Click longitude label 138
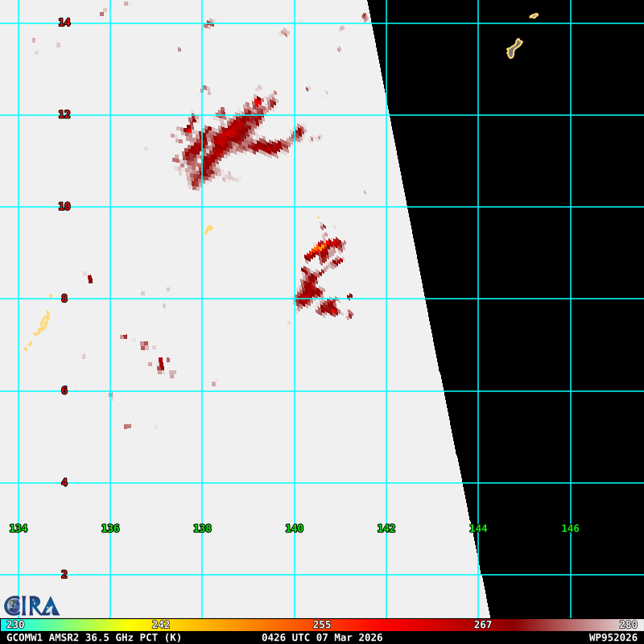Viewport: 644px width, 644px height. [x=202, y=528]
